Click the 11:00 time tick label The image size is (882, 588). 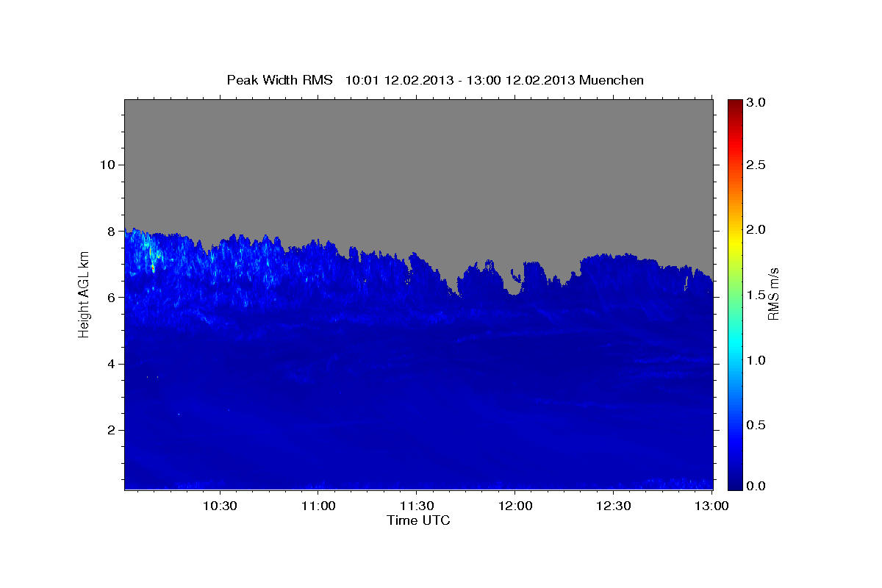pos(319,506)
